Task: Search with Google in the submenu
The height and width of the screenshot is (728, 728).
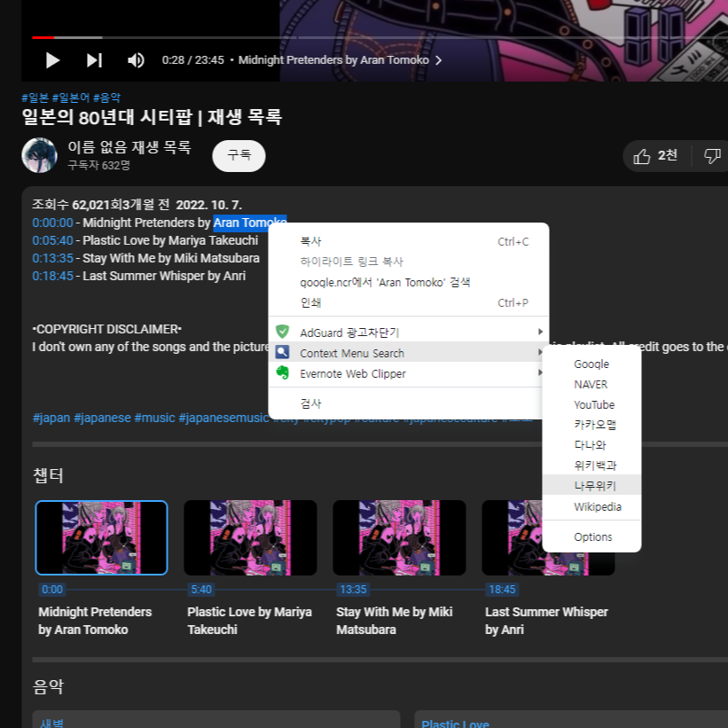Action: tap(591, 364)
